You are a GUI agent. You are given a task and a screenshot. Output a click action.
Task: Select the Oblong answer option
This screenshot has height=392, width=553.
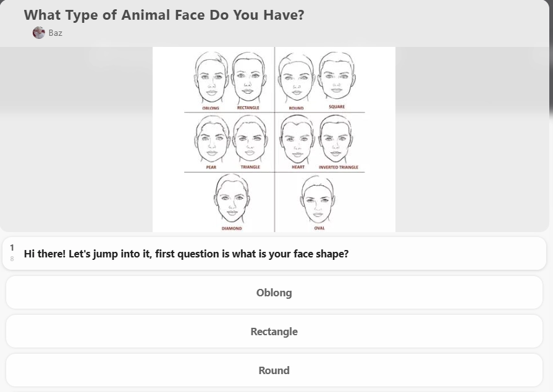click(274, 293)
